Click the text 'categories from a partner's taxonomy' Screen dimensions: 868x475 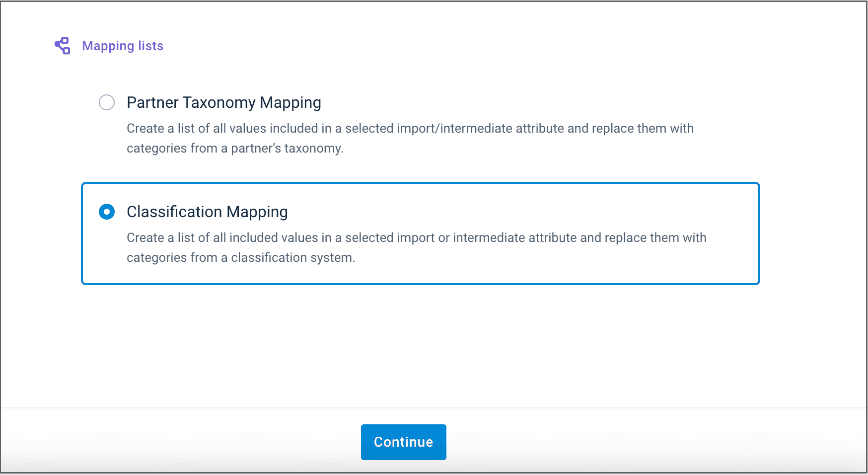(234, 148)
